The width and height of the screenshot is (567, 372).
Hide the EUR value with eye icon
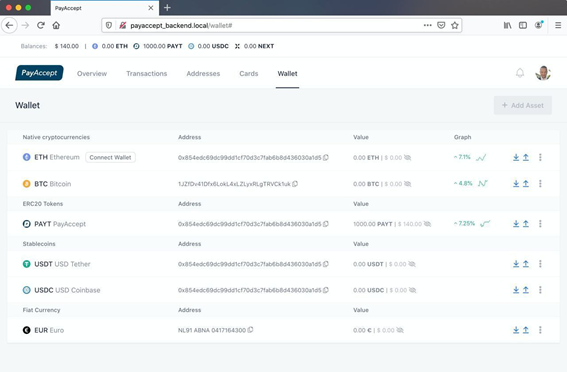(x=400, y=330)
